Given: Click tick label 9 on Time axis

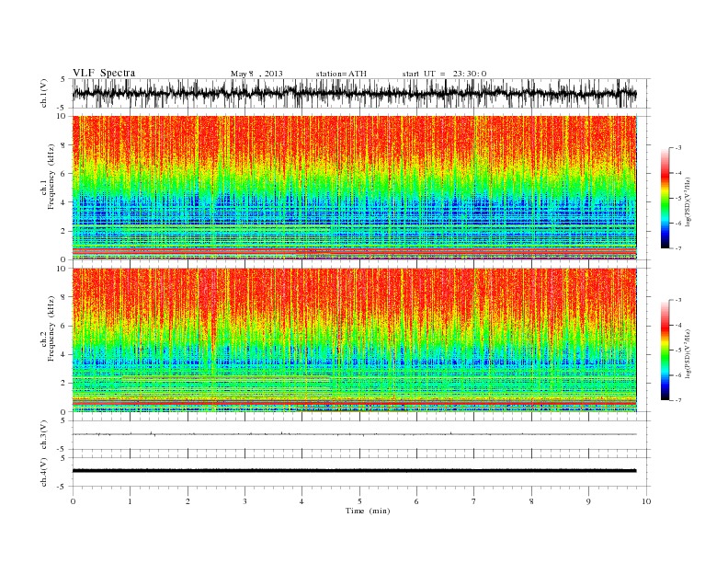Looking at the screenshot, I should coord(588,501).
